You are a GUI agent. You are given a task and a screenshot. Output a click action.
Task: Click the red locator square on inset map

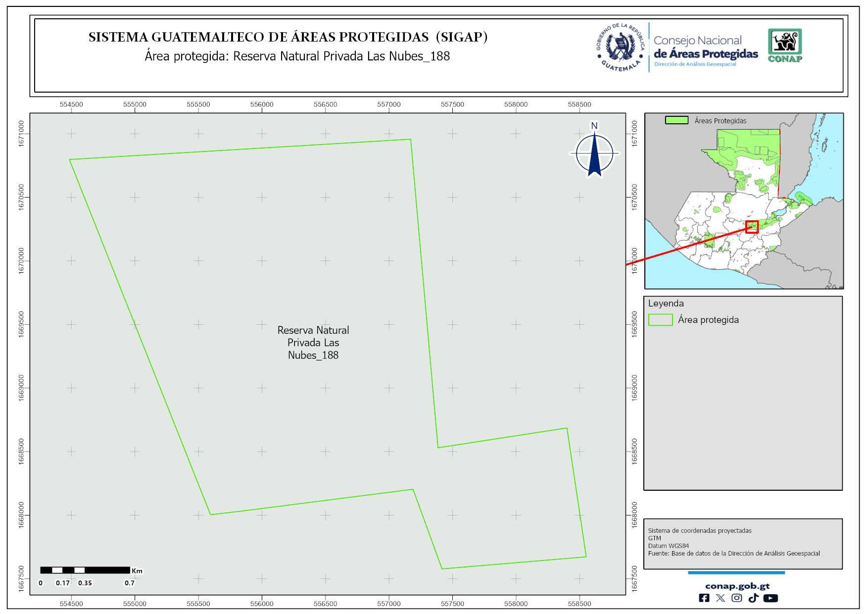pyautogui.click(x=752, y=227)
